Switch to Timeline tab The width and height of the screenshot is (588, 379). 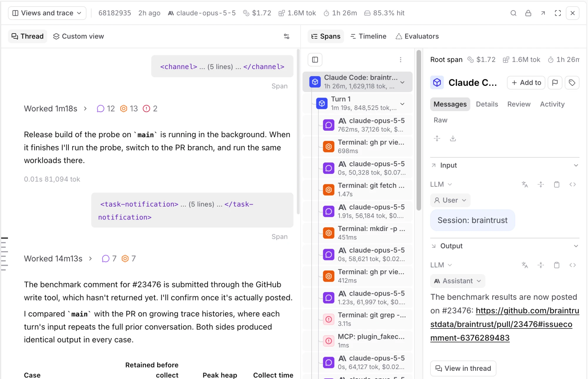click(368, 36)
